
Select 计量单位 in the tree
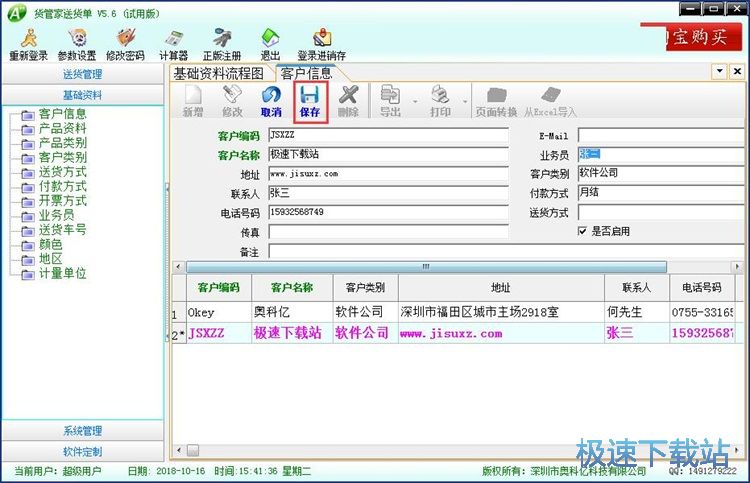(62, 273)
